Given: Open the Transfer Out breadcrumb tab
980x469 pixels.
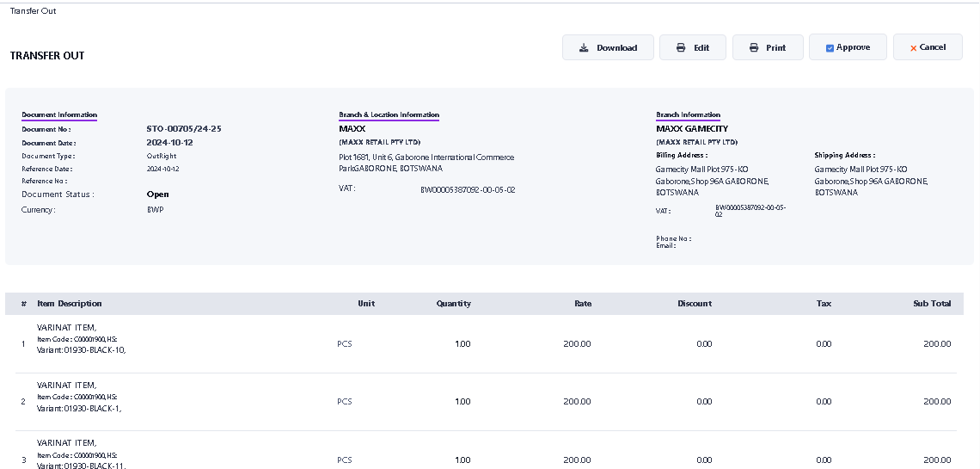Looking at the screenshot, I should pyautogui.click(x=33, y=11).
